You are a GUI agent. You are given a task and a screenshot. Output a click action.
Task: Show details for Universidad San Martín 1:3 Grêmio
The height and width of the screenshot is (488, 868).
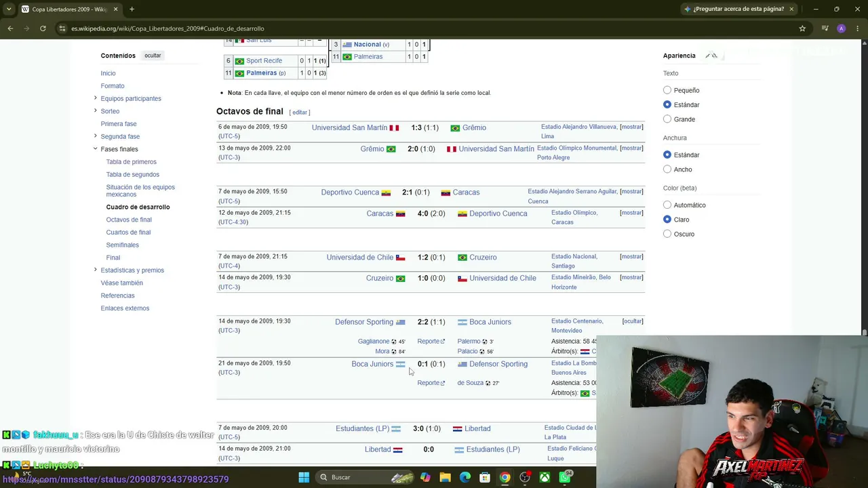pos(631,127)
